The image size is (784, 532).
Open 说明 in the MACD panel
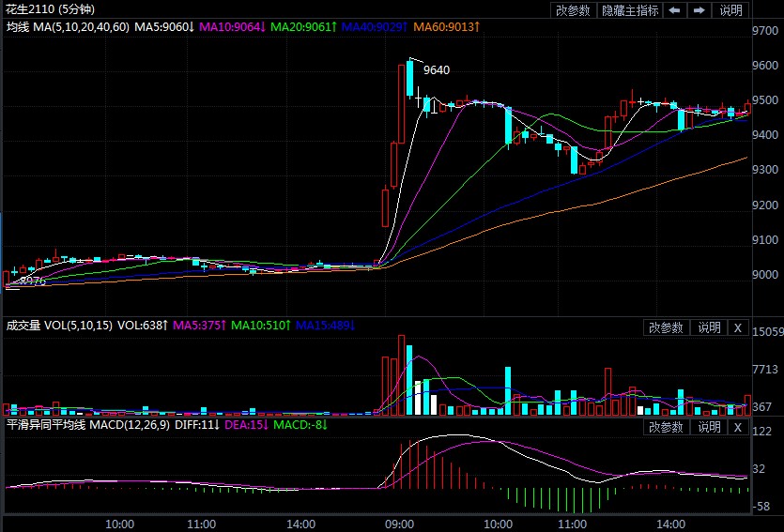(x=708, y=427)
